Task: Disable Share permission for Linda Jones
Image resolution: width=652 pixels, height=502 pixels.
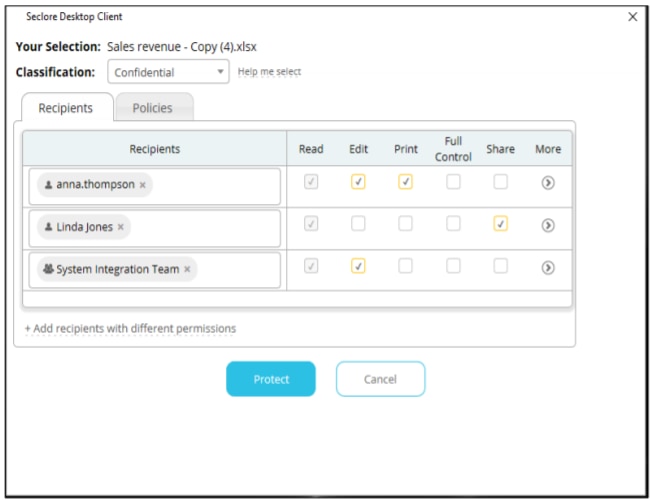Action: (500, 224)
